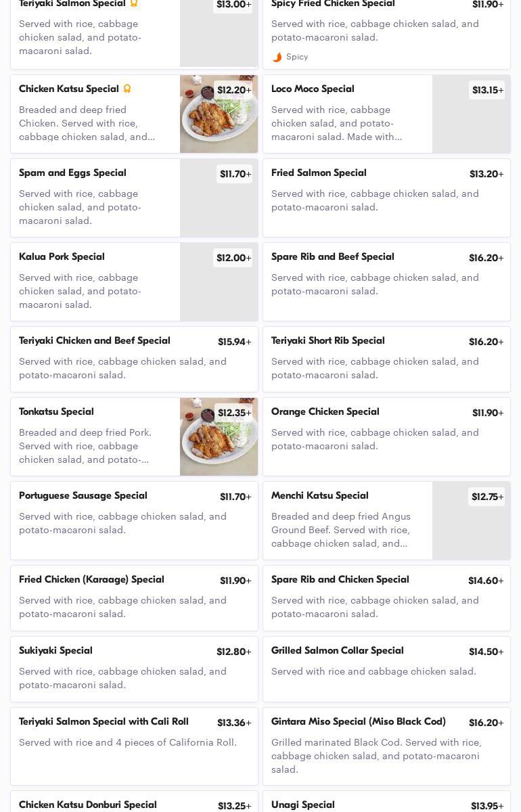Select the Spam and Eggs Special title

tap(72, 173)
